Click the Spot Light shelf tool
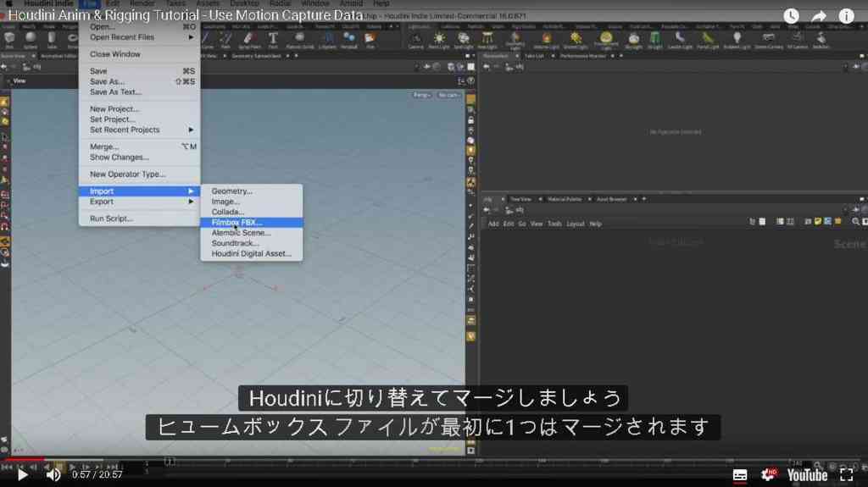 pos(464,39)
